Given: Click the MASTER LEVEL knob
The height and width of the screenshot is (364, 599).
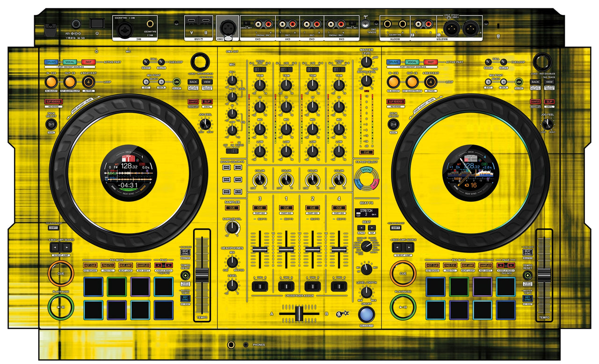Looking at the screenshot, I should click(366, 61).
